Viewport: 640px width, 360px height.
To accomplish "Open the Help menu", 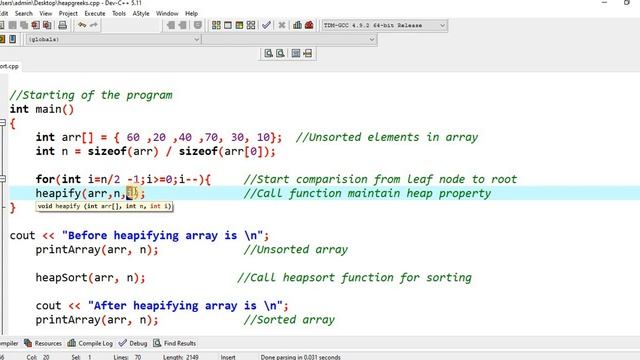I will [191, 13].
